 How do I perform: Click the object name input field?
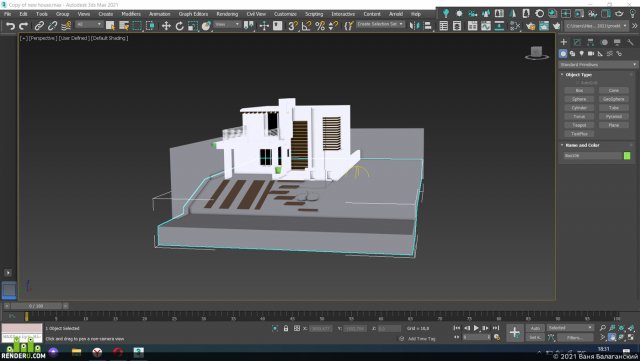coord(593,156)
